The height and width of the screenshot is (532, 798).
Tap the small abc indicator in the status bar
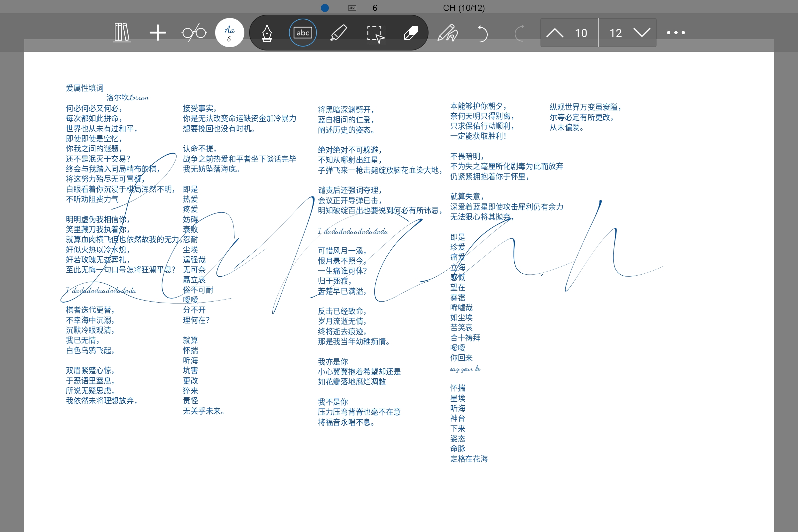(x=352, y=8)
